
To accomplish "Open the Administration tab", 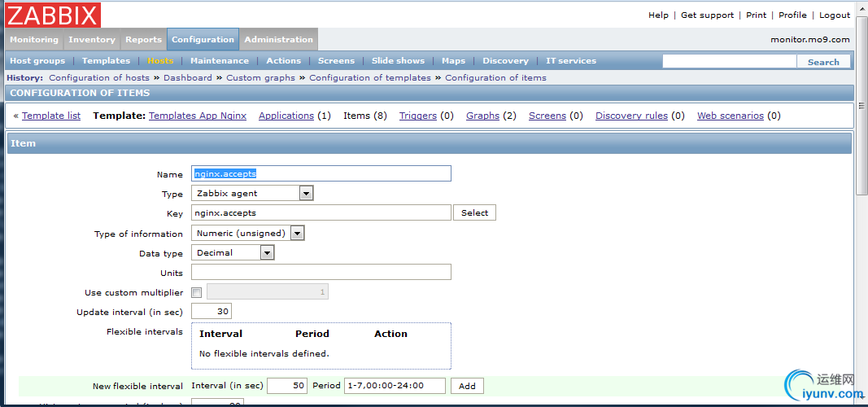I will point(278,39).
